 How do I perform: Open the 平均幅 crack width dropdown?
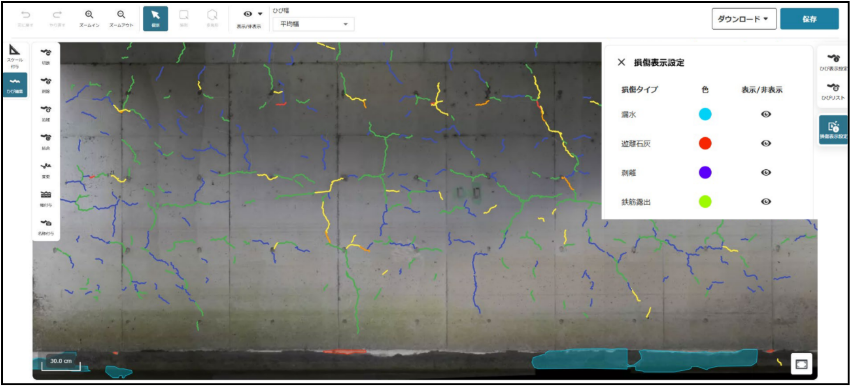314,24
